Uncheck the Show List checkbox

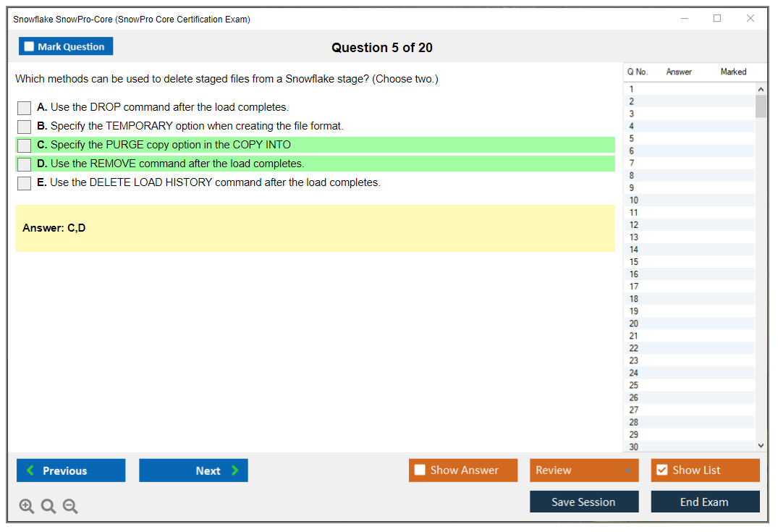[661, 470]
